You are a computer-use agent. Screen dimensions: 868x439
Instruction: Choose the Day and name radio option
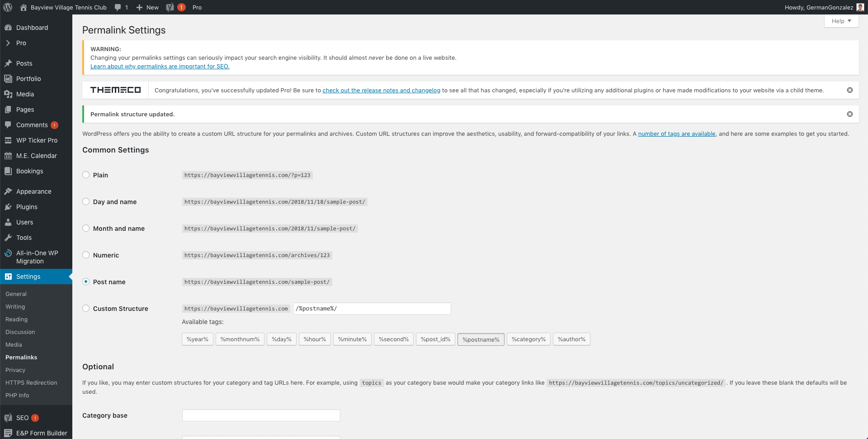click(x=86, y=201)
